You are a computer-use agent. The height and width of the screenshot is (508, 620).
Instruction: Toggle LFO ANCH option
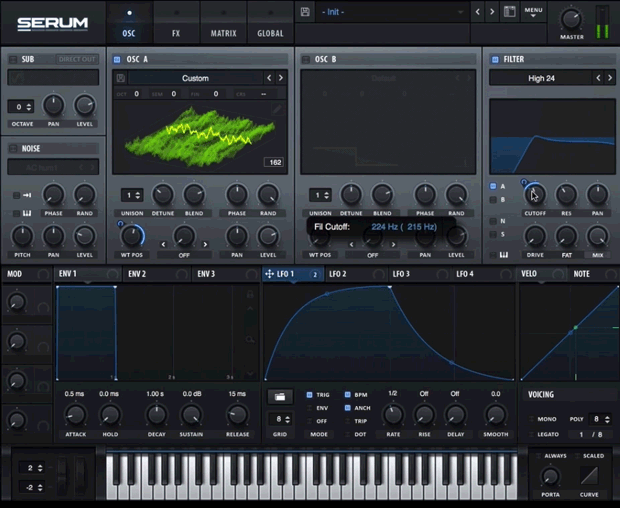coord(348,408)
